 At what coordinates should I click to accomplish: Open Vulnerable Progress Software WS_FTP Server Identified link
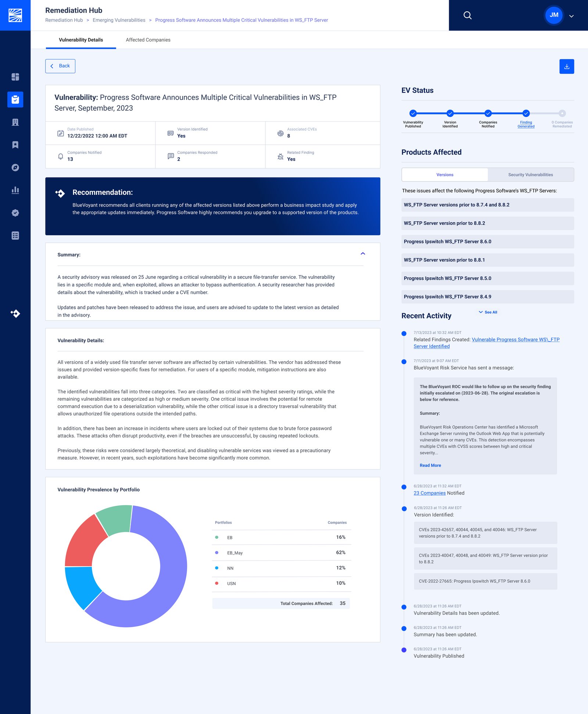click(x=487, y=343)
